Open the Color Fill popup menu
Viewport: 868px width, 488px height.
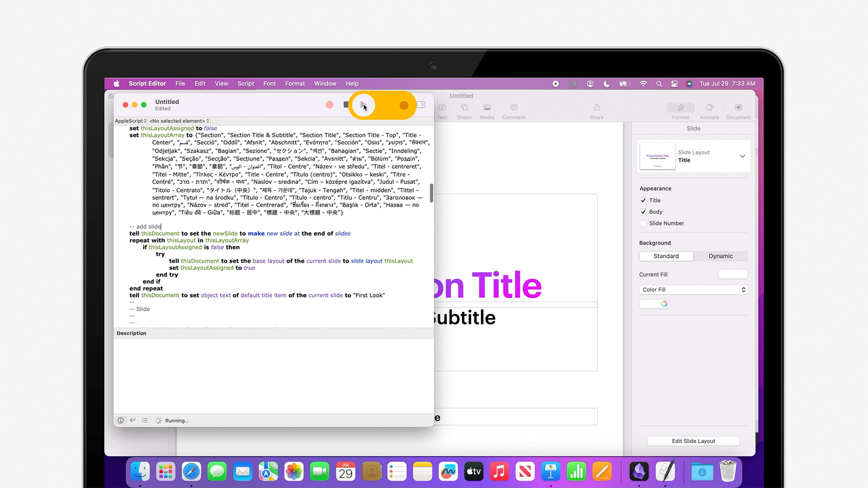click(x=693, y=290)
